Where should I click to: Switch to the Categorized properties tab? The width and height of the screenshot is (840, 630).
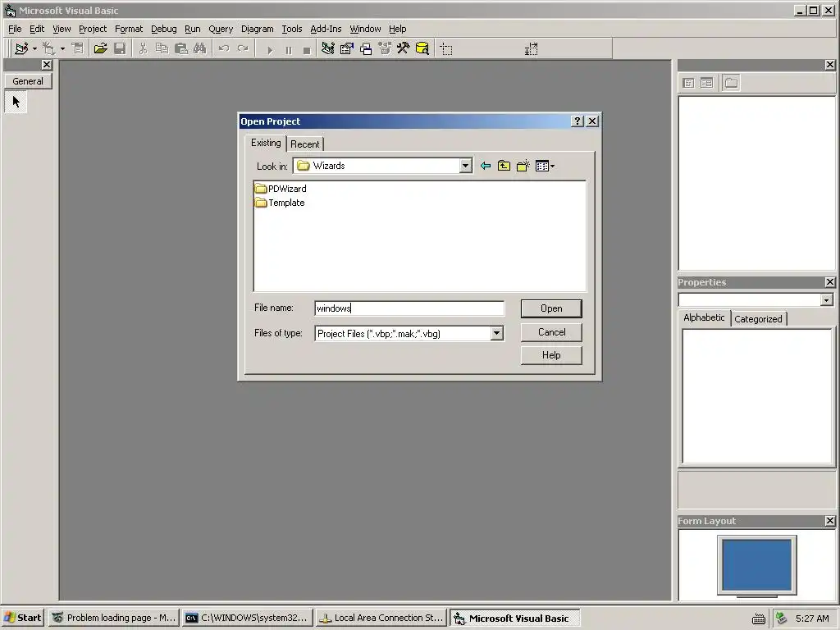[x=758, y=319]
